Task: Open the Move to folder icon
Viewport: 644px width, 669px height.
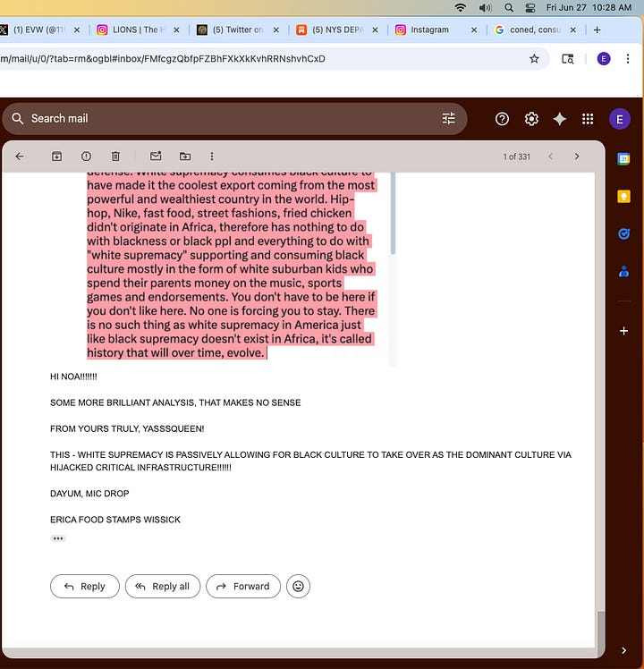Action: tap(185, 157)
